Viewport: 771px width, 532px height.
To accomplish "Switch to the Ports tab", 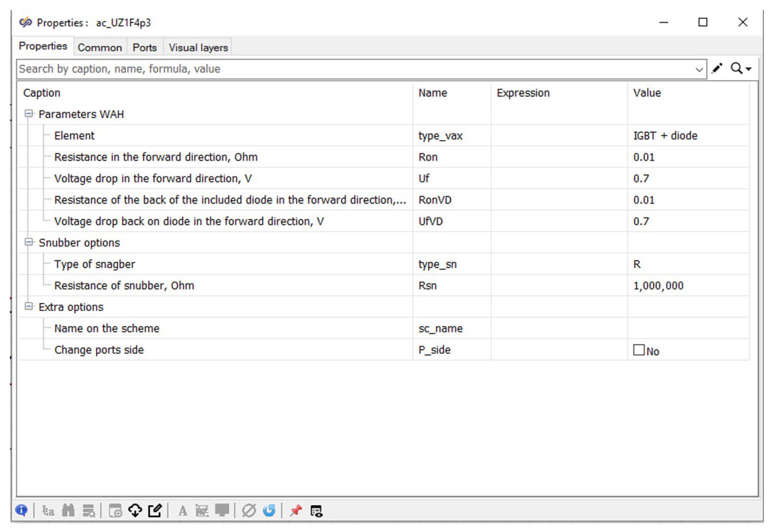I will pyautogui.click(x=145, y=47).
